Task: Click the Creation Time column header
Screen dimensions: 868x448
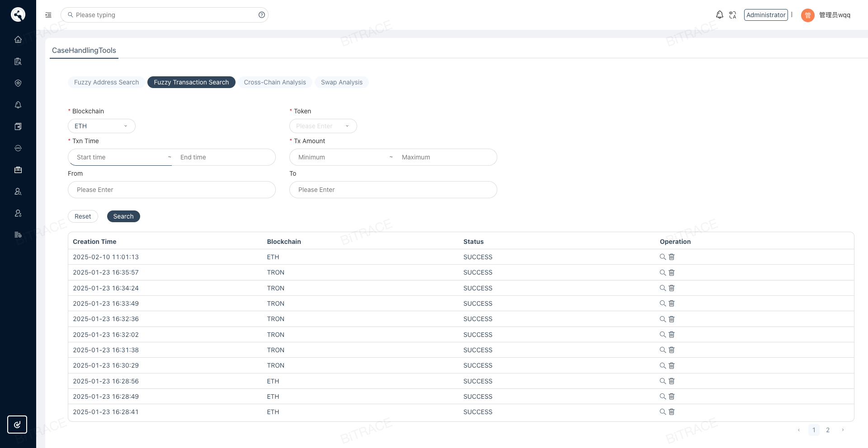Action: (x=94, y=242)
